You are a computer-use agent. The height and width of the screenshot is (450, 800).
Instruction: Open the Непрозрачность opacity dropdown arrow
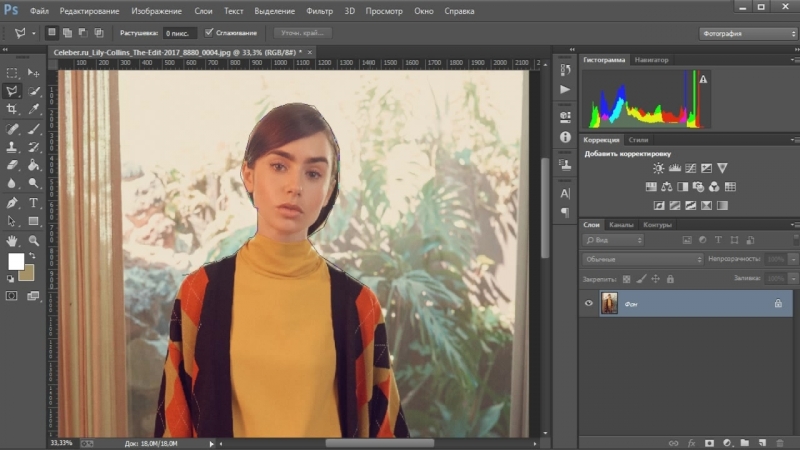(x=793, y=259)
